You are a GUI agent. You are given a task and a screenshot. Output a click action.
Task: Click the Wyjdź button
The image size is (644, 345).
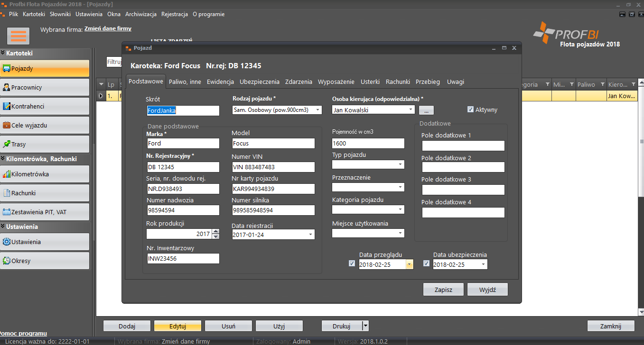(487, 290)
